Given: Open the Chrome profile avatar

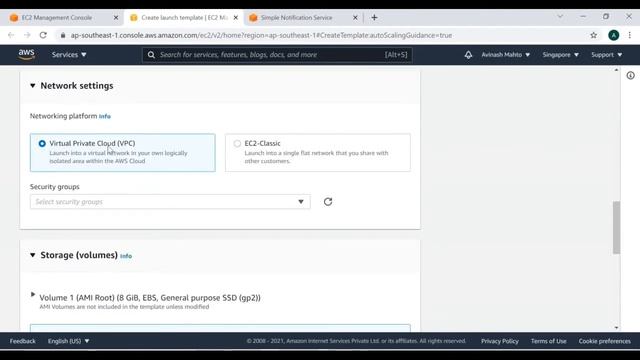Looking at the screenshot, I should click(613, 35).
